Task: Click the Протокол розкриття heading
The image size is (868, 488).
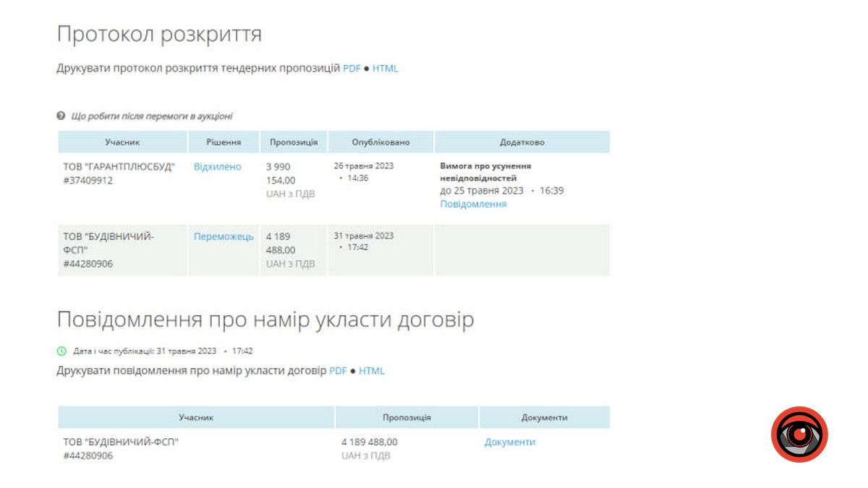Action: coord(161,33)
